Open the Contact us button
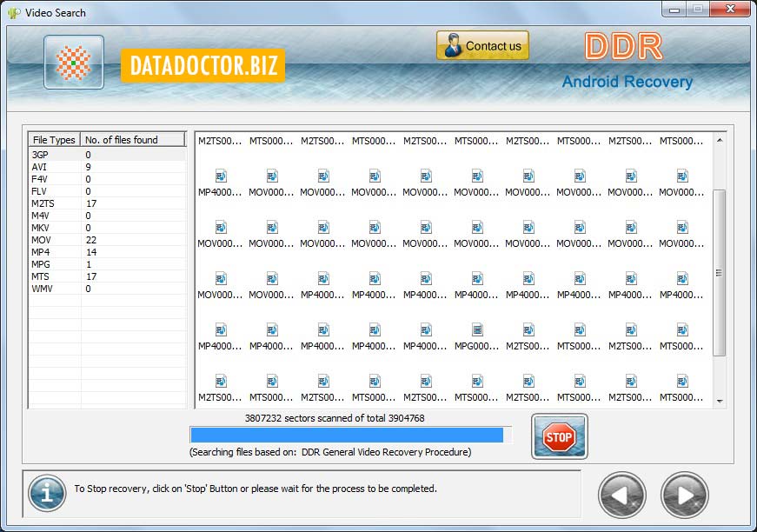The image size is (757, 532). point(482,45)
